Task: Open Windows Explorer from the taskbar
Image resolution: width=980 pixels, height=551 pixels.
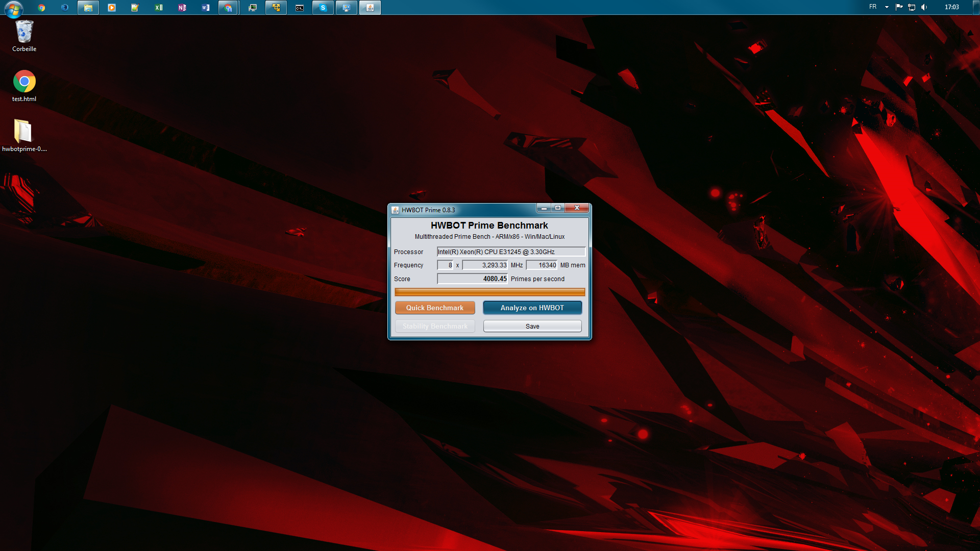Action: point(88,8)
